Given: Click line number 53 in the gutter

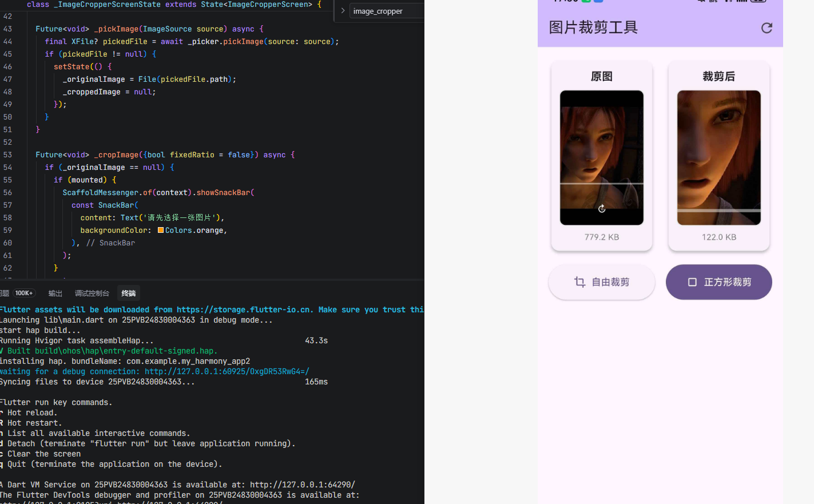Looking at the screenshot, I should (x=7, y=154).
